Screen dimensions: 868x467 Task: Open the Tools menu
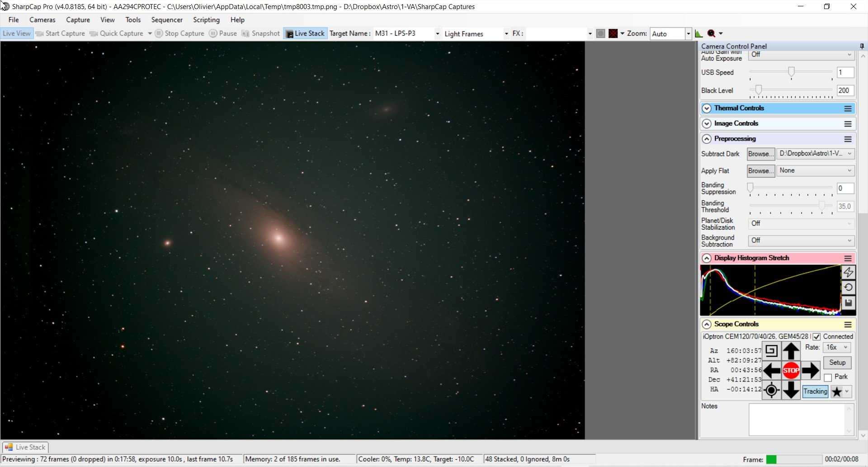tap(133, 20)
